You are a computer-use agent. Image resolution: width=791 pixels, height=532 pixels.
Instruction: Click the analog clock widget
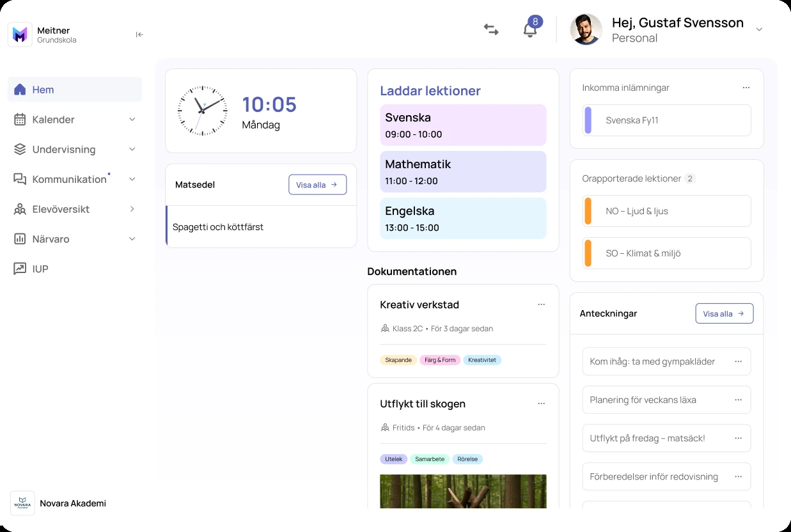[202, 111]
